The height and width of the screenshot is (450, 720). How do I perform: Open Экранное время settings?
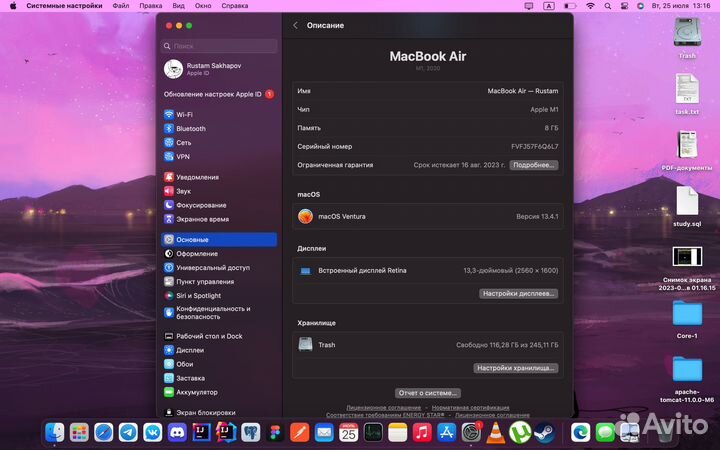(x=197, y=219)
